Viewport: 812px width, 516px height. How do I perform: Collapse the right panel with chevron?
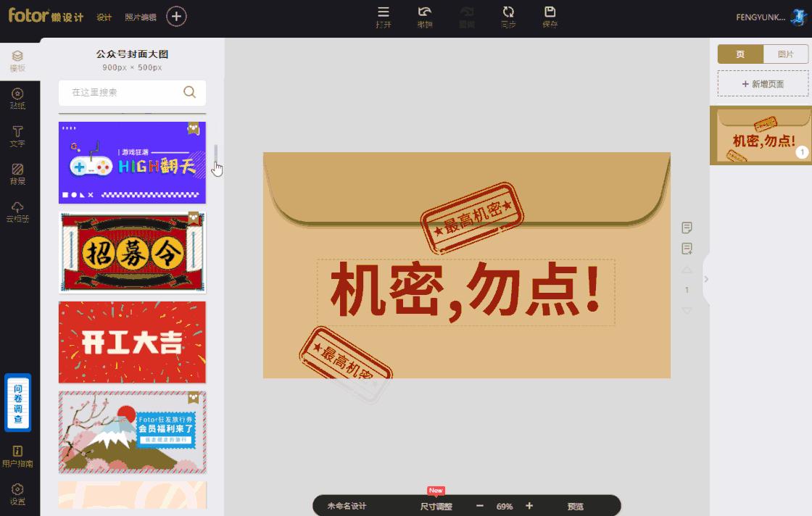coord(706,280)
